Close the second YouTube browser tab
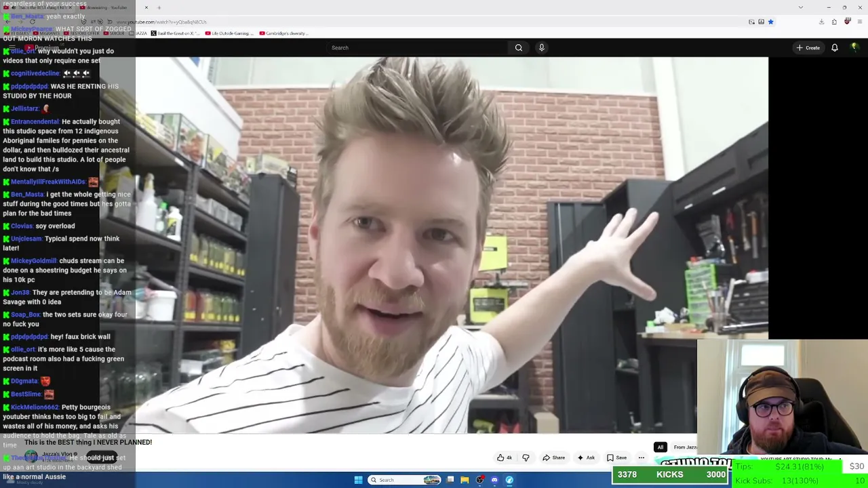This screenshot has height=488, width=868. pos(146,7)
